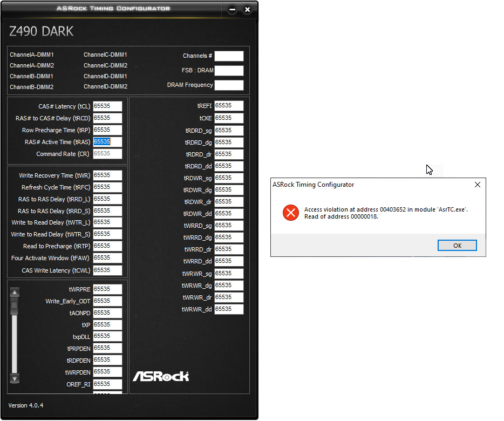Click the red error icon in dialog
Viewport: 504px width, 421px height.
click(290, 213)
